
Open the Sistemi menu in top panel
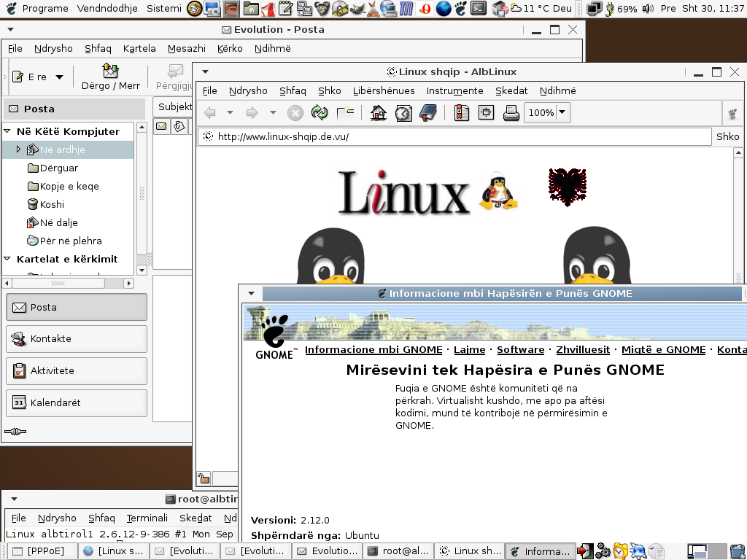coord(164,8)
